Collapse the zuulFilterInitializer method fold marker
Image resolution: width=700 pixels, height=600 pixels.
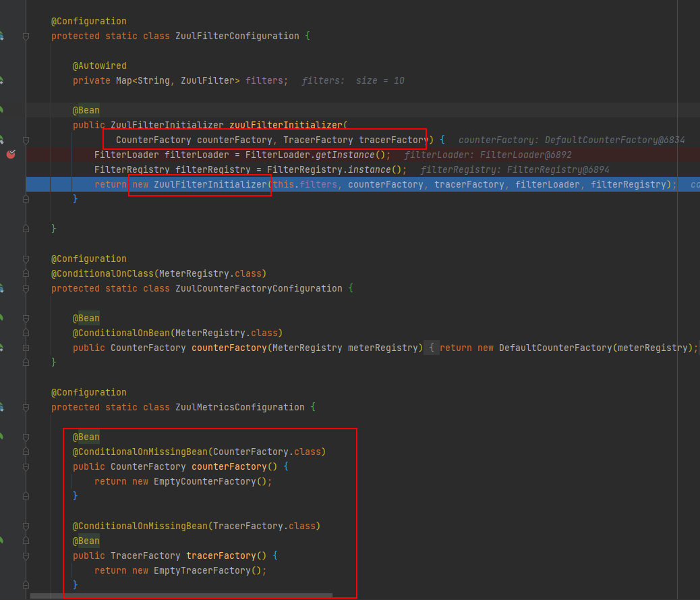(x=26, y=140)
